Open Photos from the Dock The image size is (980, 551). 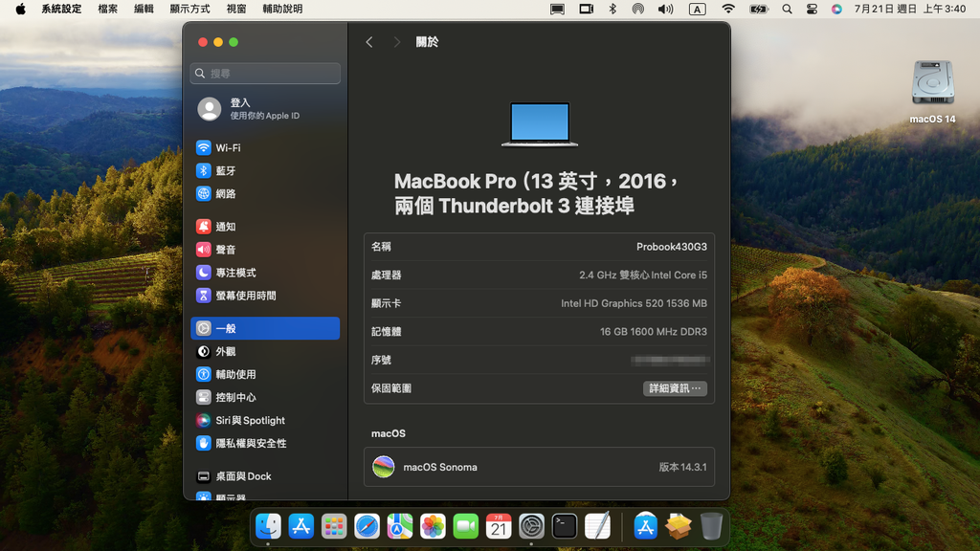433,526
